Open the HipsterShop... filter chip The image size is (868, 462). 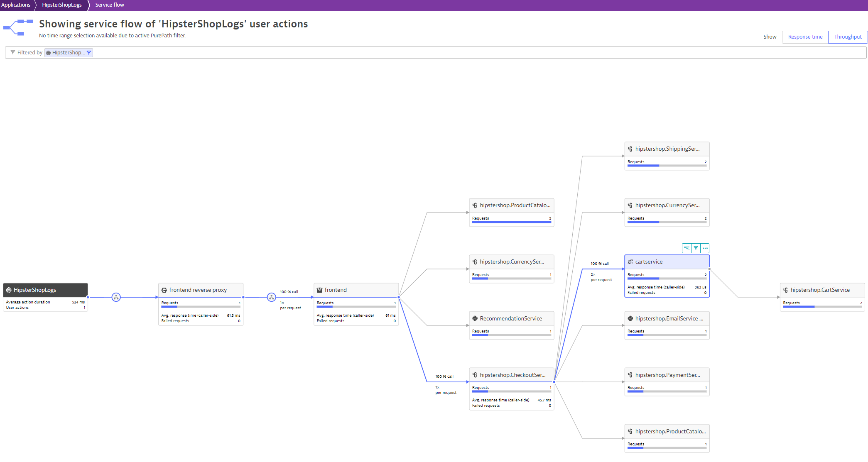point(69,53)
